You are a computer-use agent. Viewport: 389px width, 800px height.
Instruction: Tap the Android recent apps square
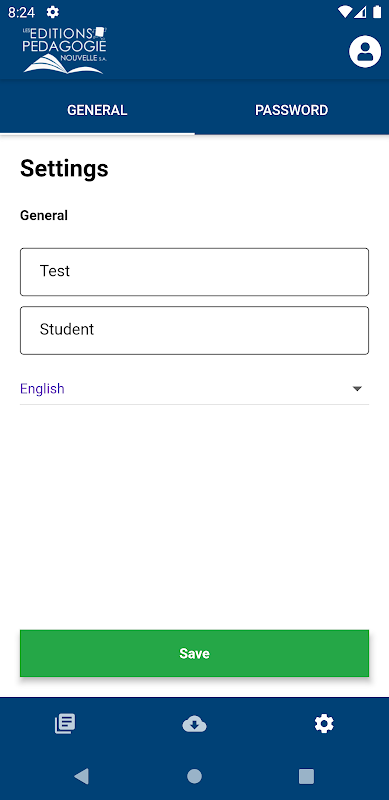point(306,776)
